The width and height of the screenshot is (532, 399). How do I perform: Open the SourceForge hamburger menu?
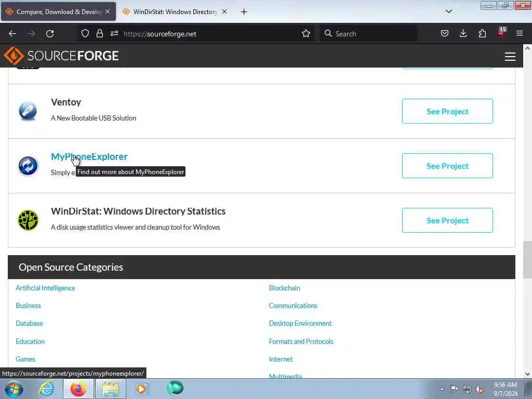pos(510,56)
